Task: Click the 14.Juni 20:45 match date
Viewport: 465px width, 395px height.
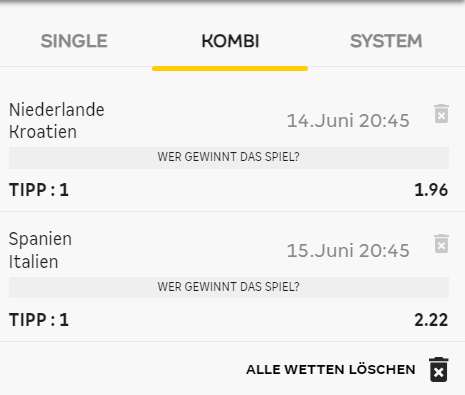Action: (x=348, y=121)
